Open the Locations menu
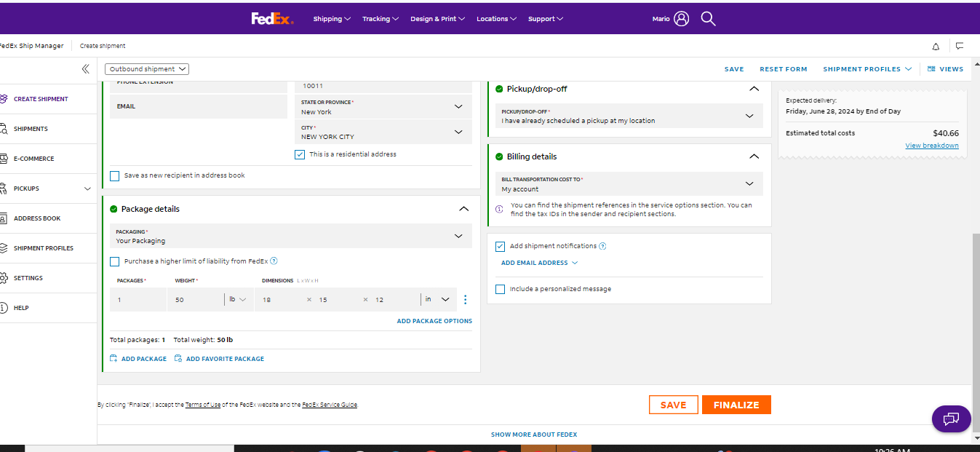The width and height of the screenshot is (980, 452). (497, 19)
